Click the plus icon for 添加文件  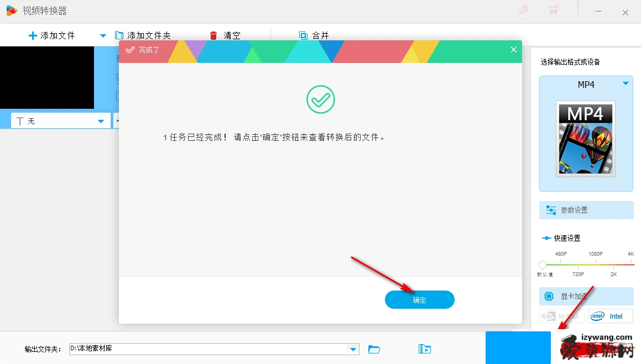(33, 35)
